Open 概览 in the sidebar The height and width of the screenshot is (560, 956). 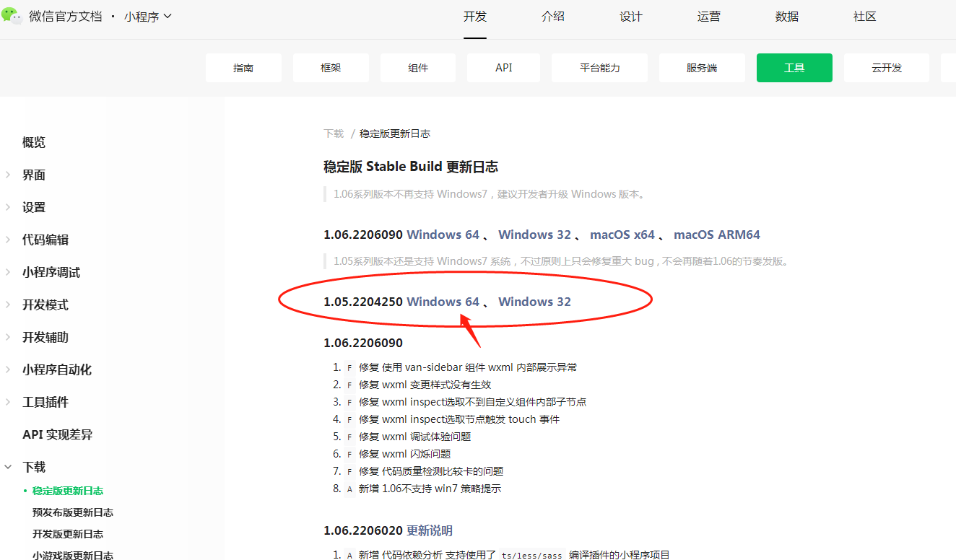pyautogui.click(x=34, y=142)
